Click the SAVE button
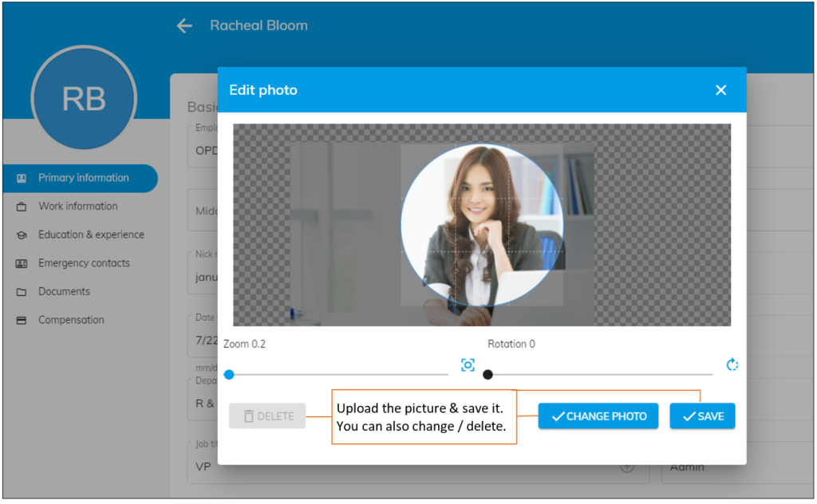817x504 pixels. click(702, 415)
